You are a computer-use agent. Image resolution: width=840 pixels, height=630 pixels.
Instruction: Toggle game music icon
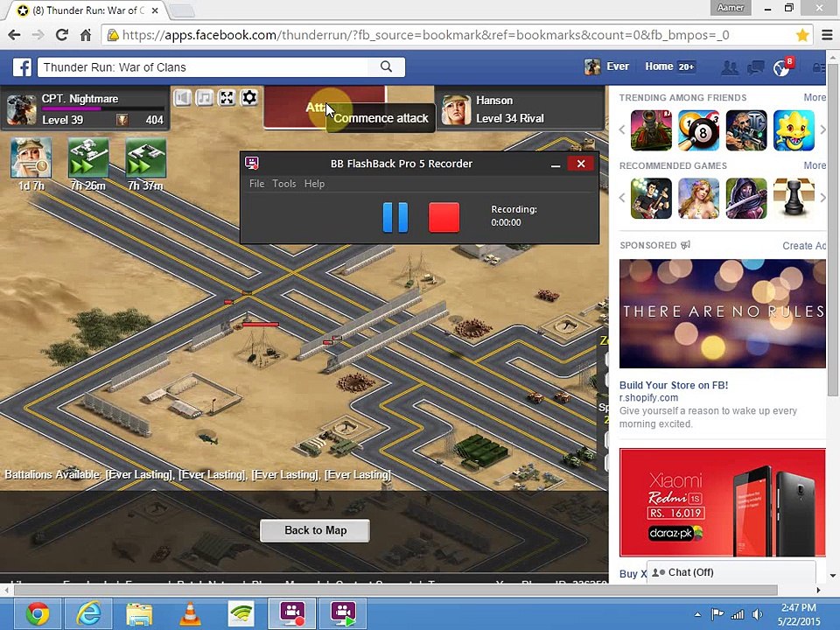205,97
